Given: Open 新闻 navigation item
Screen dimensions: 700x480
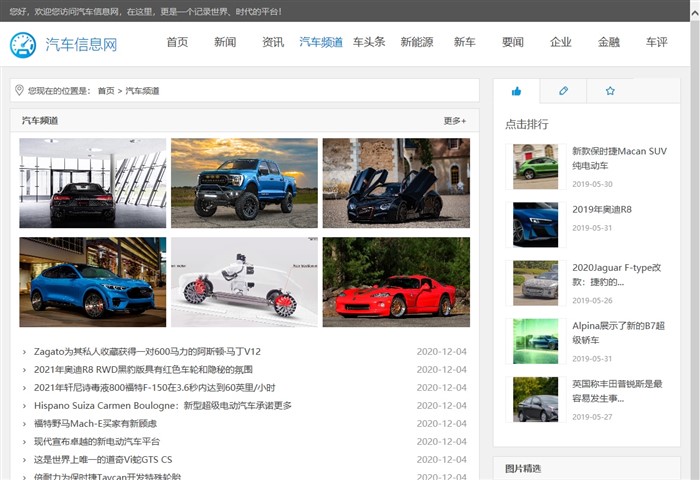Looking at the screenshot, I should (x=225, y=42).
